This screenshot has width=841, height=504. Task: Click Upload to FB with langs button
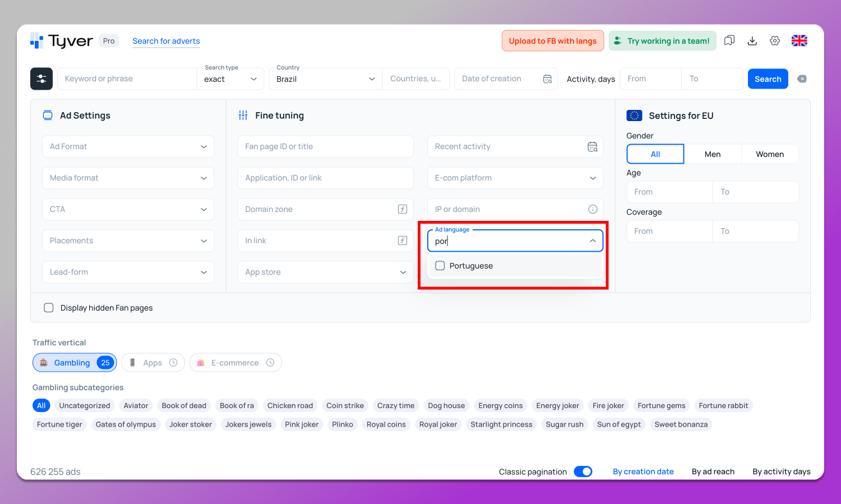click(552, 41)
